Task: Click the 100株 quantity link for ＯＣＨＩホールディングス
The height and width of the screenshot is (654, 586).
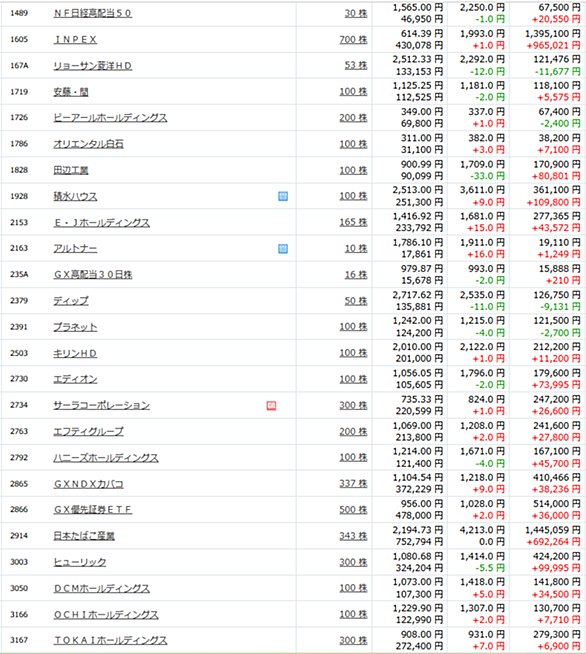Action: click(353, 614)
